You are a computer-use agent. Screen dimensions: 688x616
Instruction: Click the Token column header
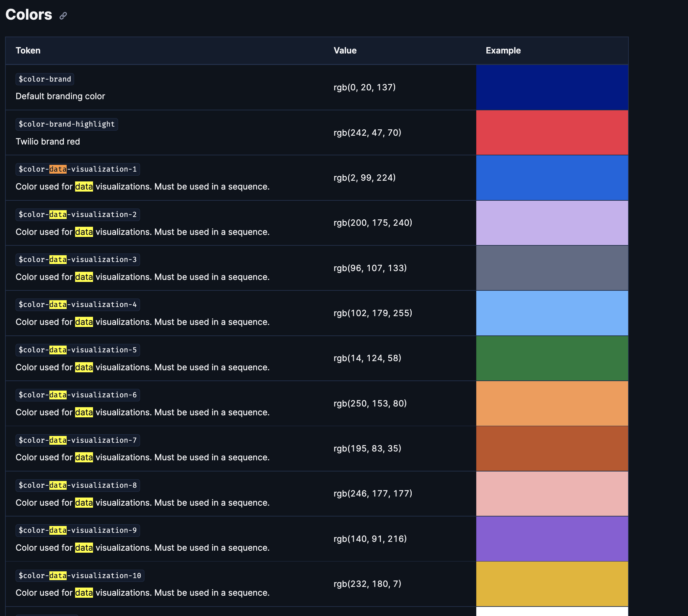pos(28,51)
